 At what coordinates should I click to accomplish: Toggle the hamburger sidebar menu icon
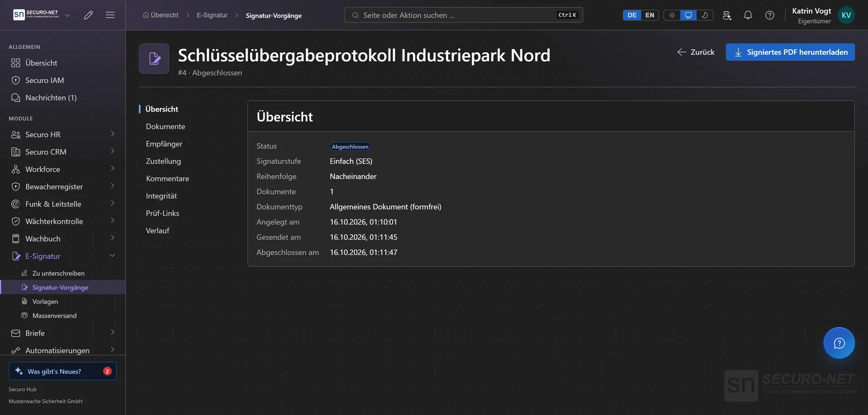[x=110, y=15]
